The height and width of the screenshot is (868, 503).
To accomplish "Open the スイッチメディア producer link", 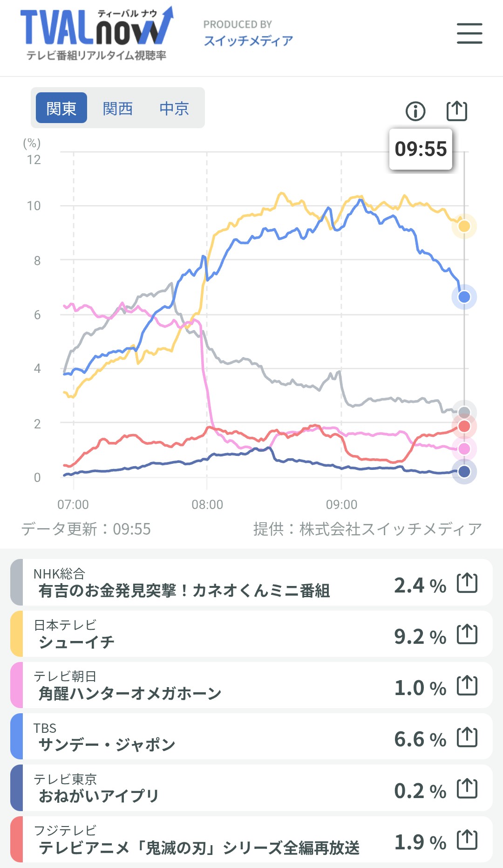I will 248,41.
